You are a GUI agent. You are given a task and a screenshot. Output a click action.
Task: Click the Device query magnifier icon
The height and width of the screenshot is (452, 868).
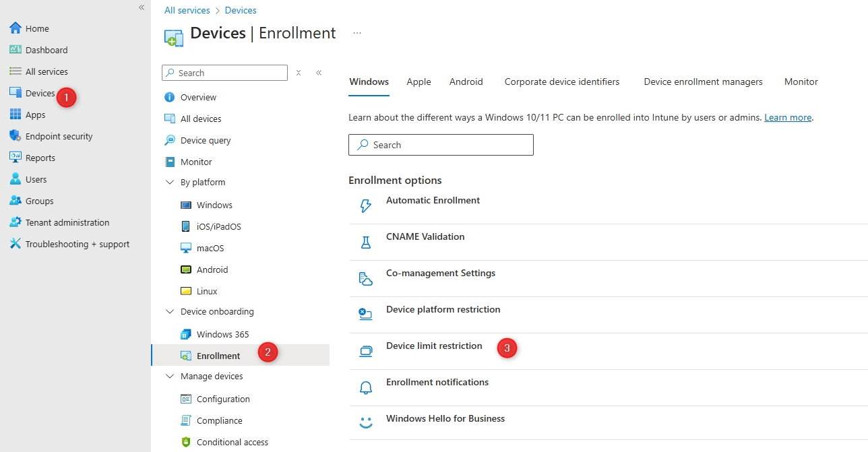pos(170,140)
